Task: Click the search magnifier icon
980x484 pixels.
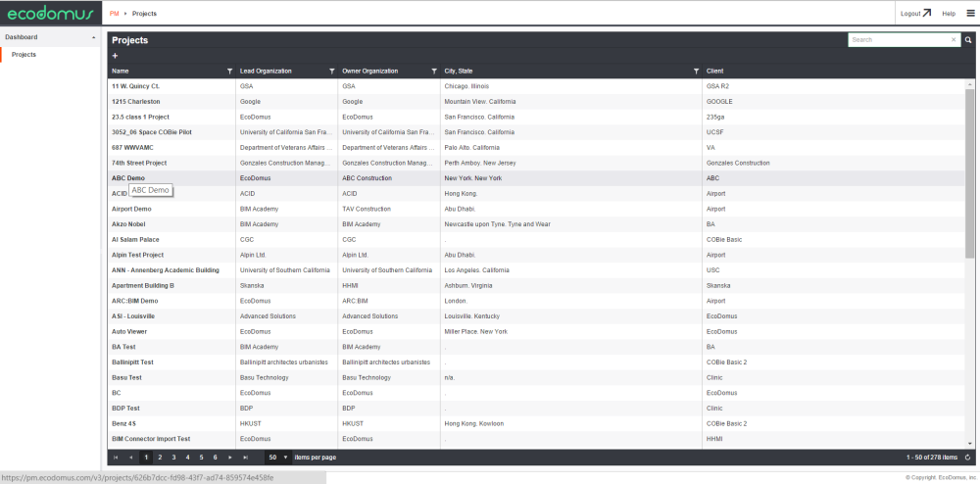Action: coord(968,40)
